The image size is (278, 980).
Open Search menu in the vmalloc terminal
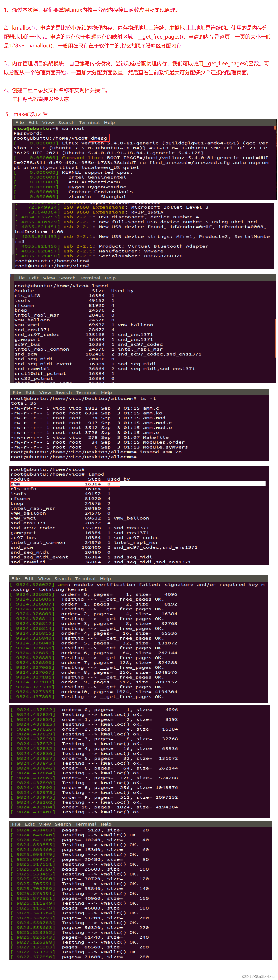[x=63, y=824]
